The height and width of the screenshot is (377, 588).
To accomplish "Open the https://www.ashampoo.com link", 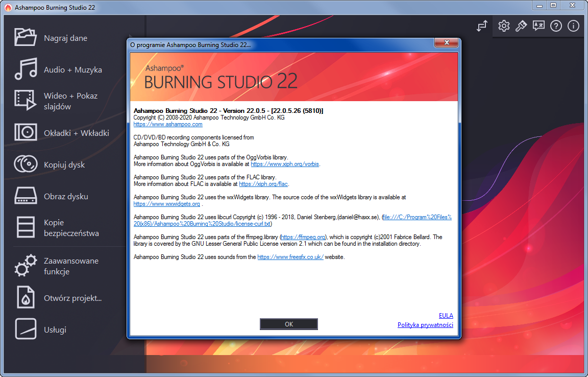I will tap(167, 124).
